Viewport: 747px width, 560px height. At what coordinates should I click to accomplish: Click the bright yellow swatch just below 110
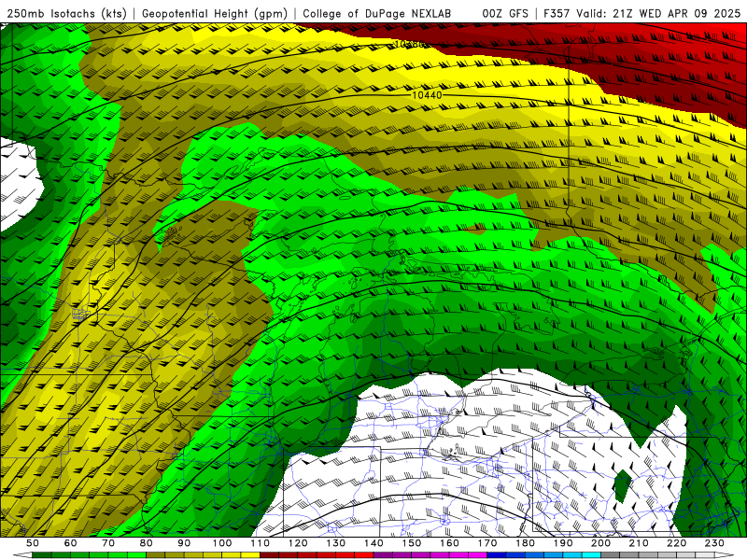250,555
